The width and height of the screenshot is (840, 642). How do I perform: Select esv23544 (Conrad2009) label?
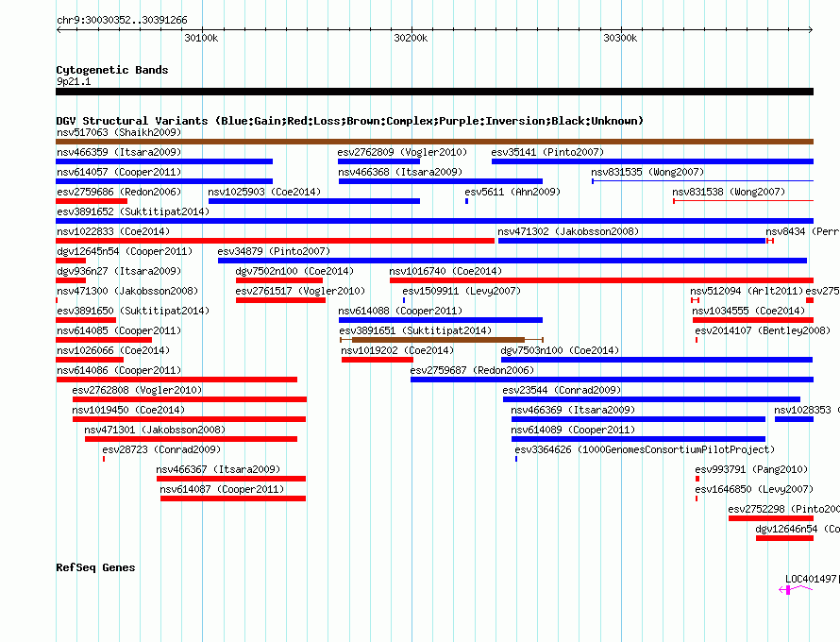tap(562, 390)
